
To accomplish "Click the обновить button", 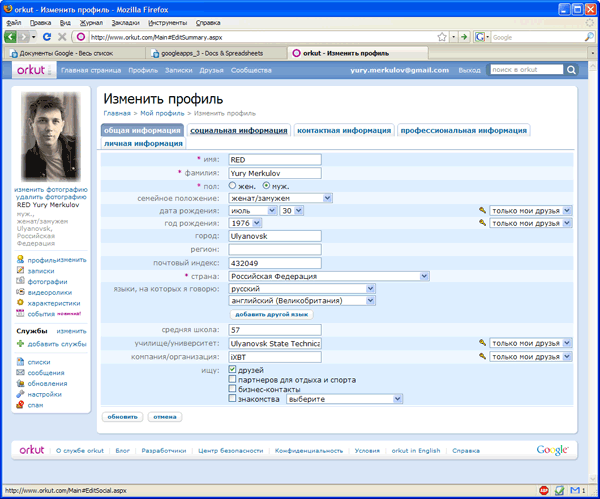I will point(122,416).
